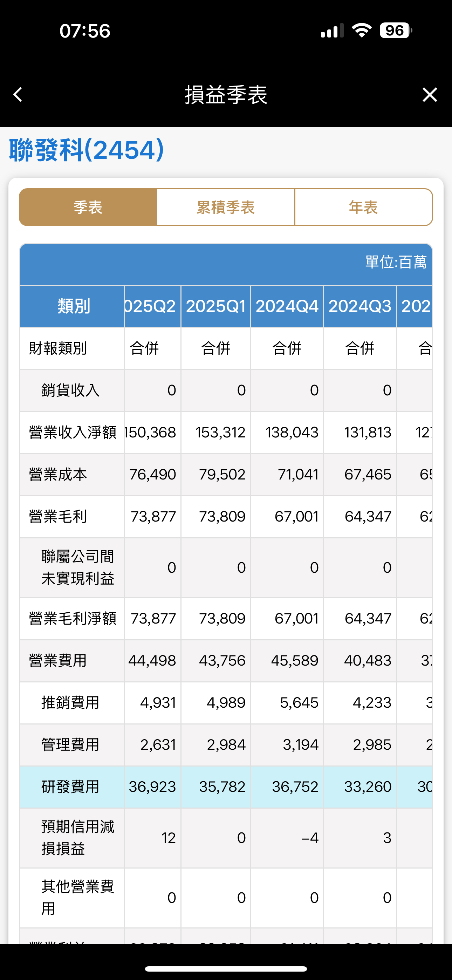Close the 損益季表 page with X
Image resolution: width=452 pixels, height=980 pixels.
(430, 94)
